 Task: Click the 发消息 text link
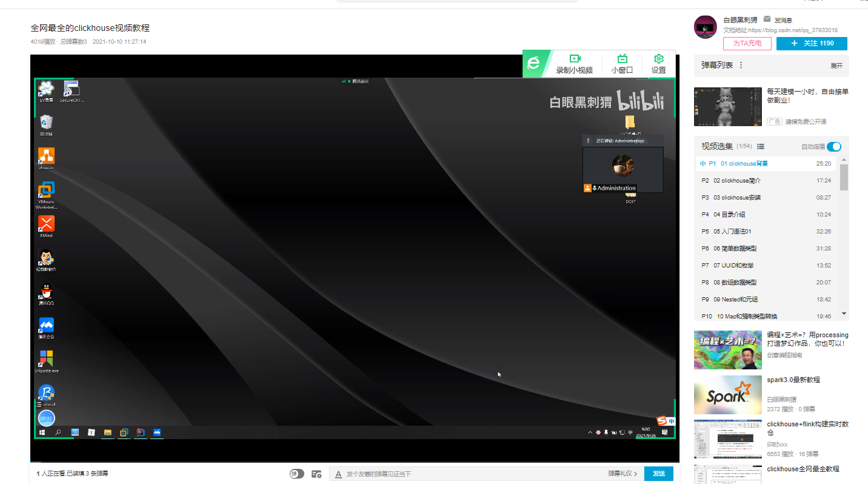tap(783, 20)
